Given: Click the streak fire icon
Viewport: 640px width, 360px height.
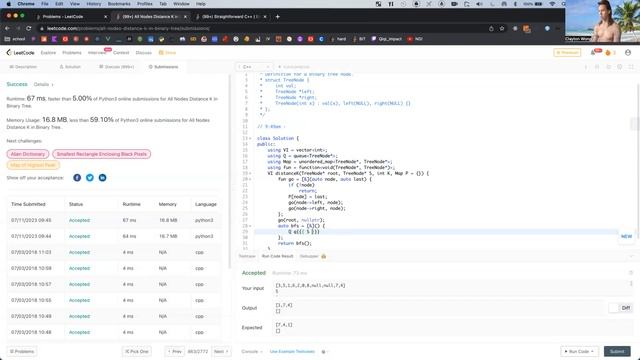Looking at the screenshot, I should [x=608, y=53].
